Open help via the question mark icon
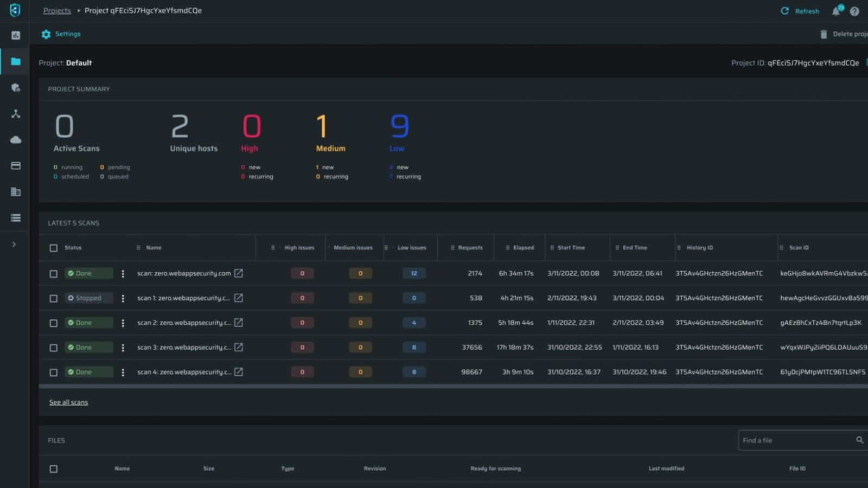 854,11
